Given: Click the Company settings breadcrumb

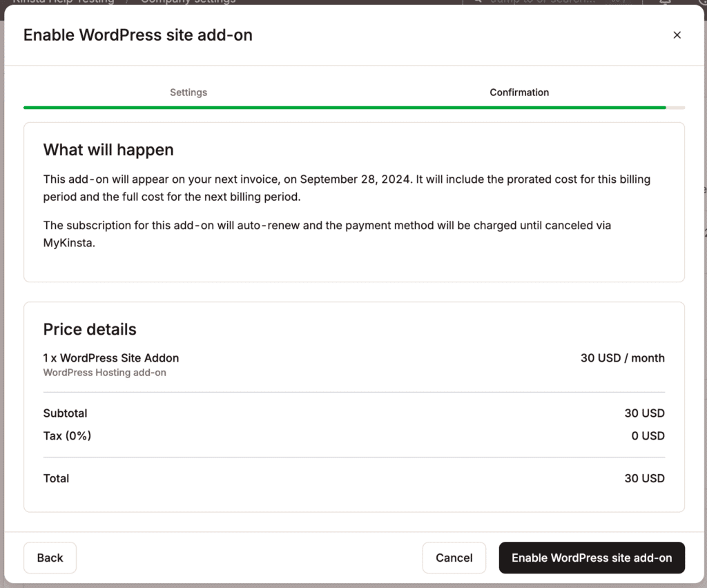Looking at the screenshot, I should [187, 2].
